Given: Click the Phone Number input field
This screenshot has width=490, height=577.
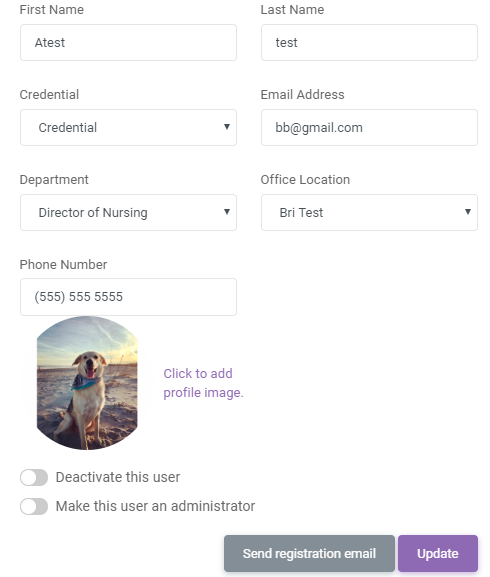Looking at the screenshot, I should point(128,297).
